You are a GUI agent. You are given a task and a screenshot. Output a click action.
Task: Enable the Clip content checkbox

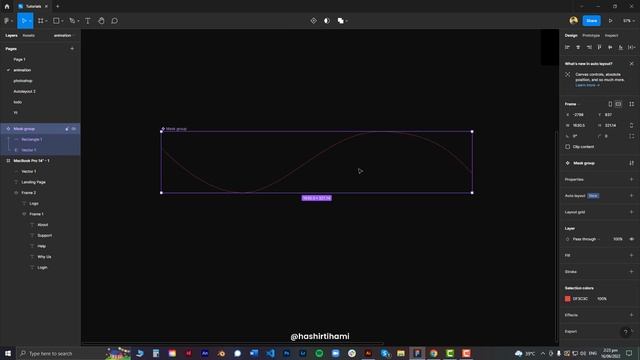click(567, 147)
